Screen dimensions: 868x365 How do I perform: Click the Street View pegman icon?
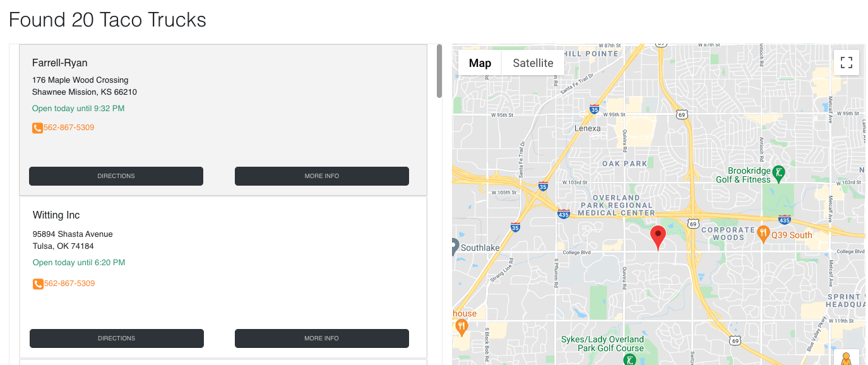[846, 359]
